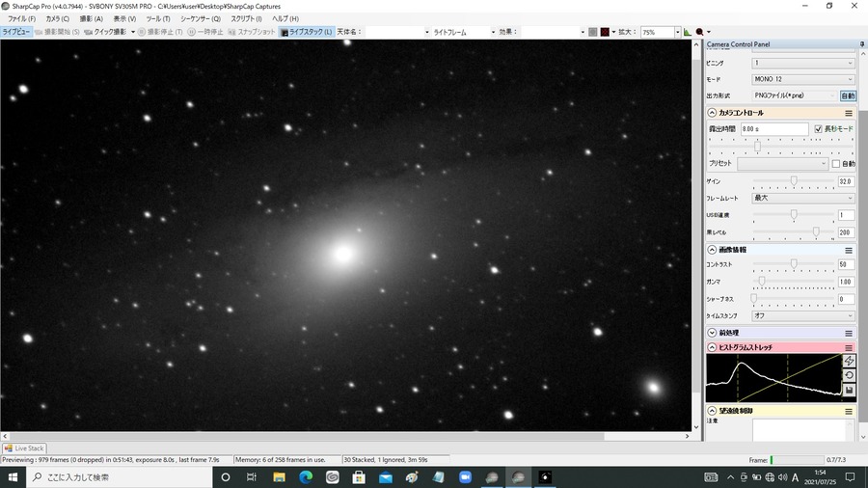Open the ファイル (F) menu
Screen dimensions: 868x488
point(21,19)
